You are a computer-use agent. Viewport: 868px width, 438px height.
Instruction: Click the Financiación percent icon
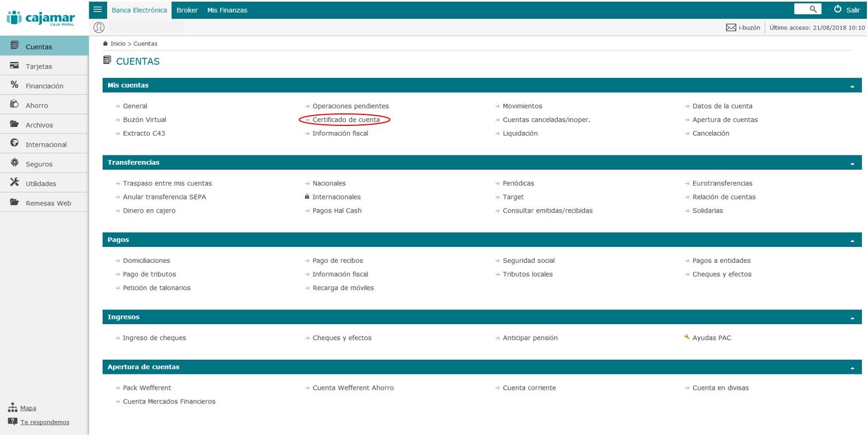[x=14, y=85]
